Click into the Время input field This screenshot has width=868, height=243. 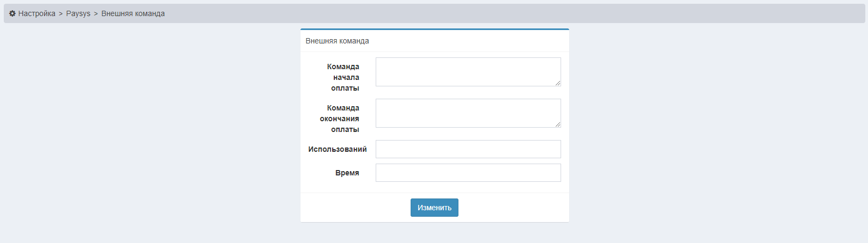[468, 173]
